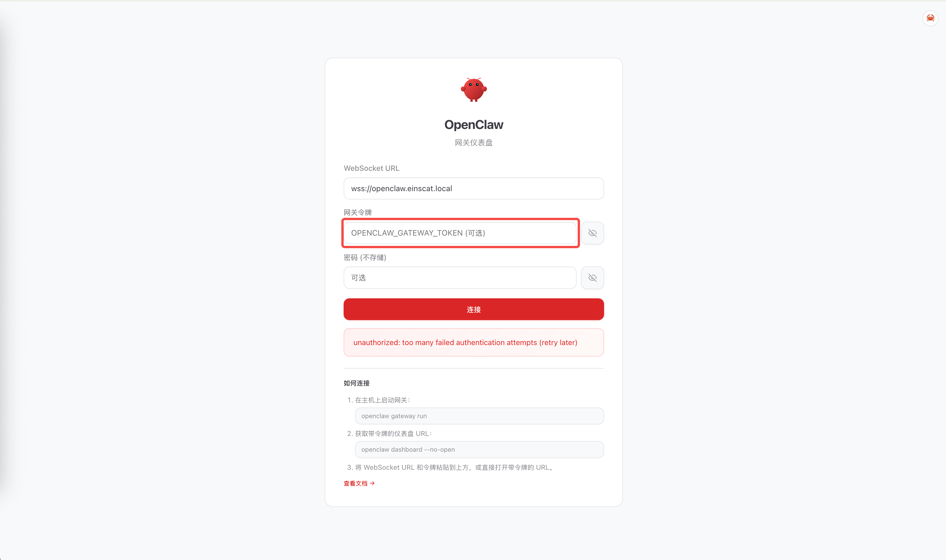
Task: Focus the WebSocket URL input field
Action: tap(474, 189)
